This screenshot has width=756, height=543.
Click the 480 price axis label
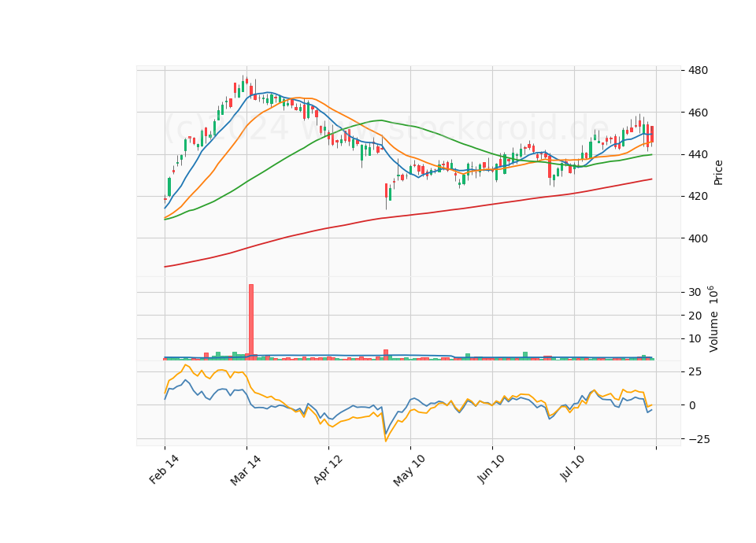[699, 70]
